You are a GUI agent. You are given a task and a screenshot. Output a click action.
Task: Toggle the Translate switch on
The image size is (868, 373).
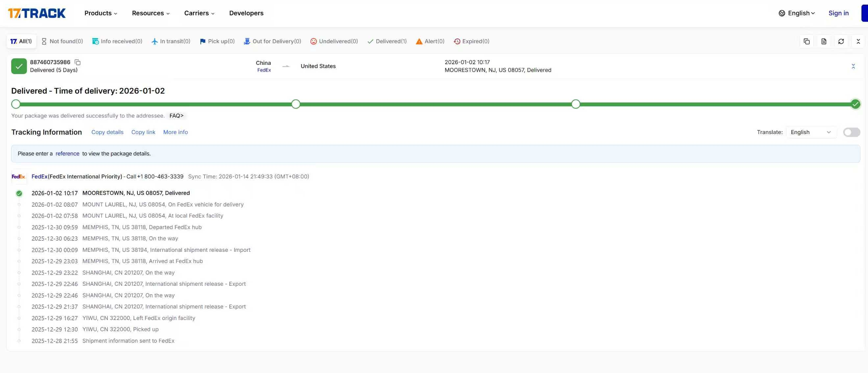click(852, 132)
